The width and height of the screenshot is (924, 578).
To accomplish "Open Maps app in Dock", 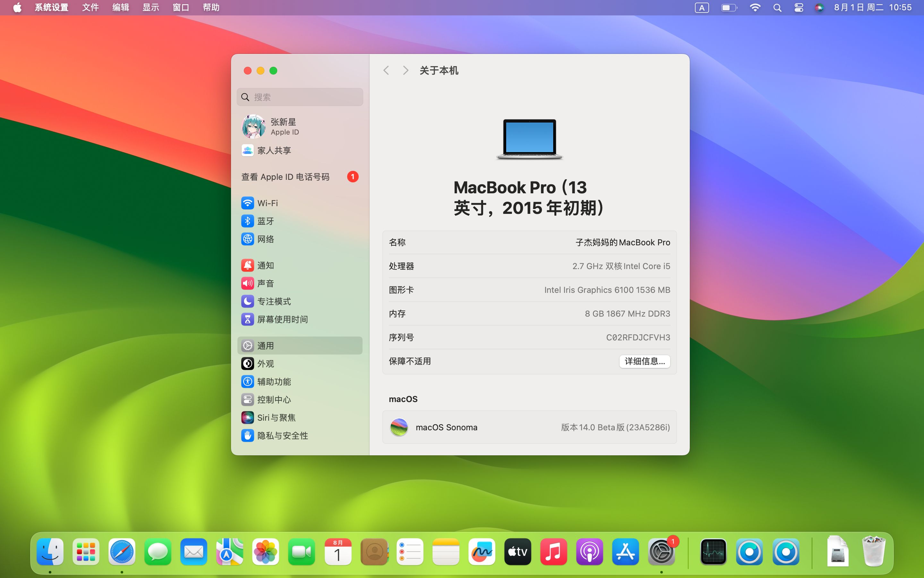I will [229, 552].
